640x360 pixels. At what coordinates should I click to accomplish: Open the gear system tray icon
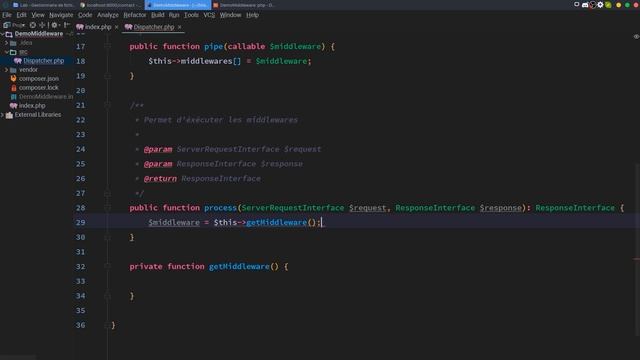600,5
